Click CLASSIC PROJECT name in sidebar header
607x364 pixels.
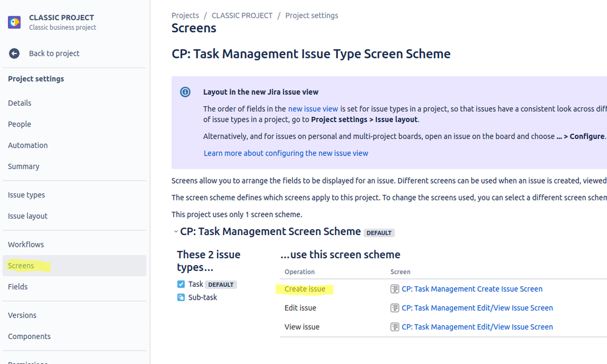[61, 18]
